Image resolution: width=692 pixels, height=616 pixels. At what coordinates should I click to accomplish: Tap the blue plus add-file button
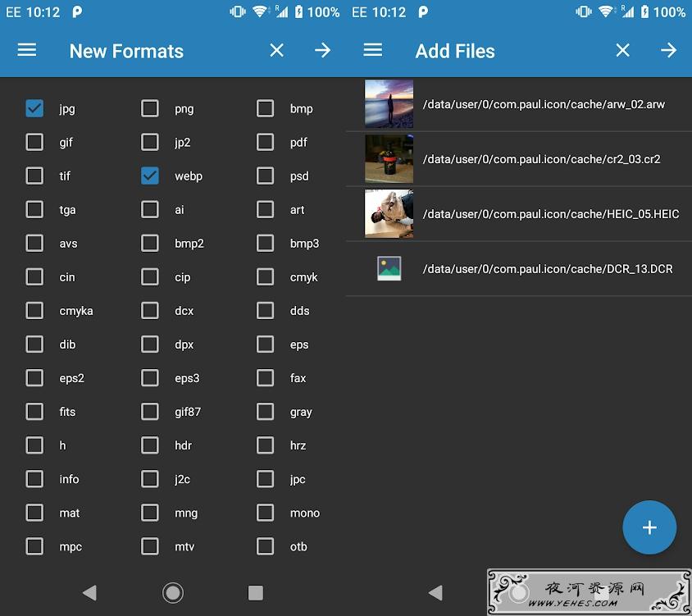tap(649, 527)
